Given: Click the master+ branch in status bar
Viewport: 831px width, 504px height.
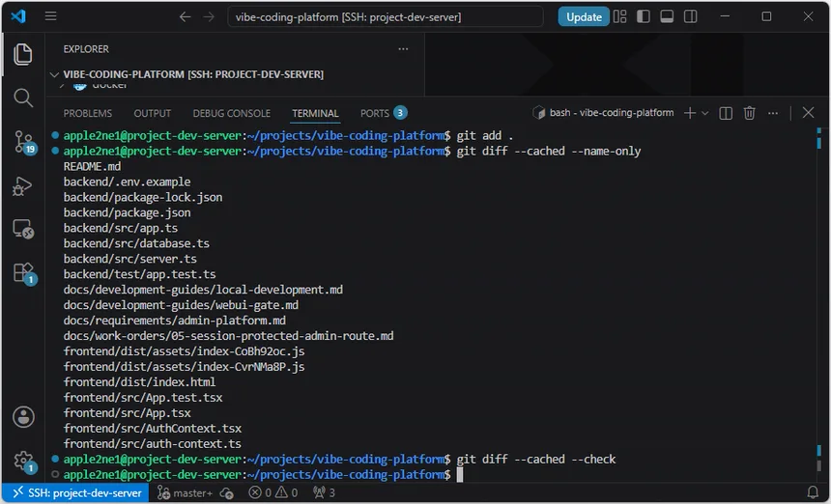Looking at the screenshot, I should [185, 492].
